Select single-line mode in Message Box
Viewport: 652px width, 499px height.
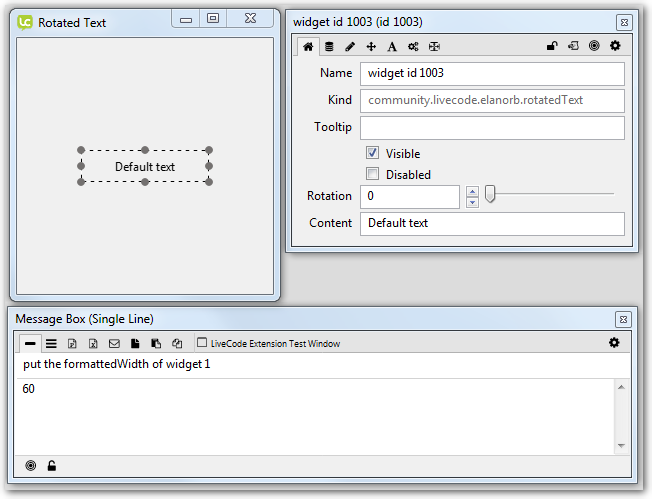point(30,343)
